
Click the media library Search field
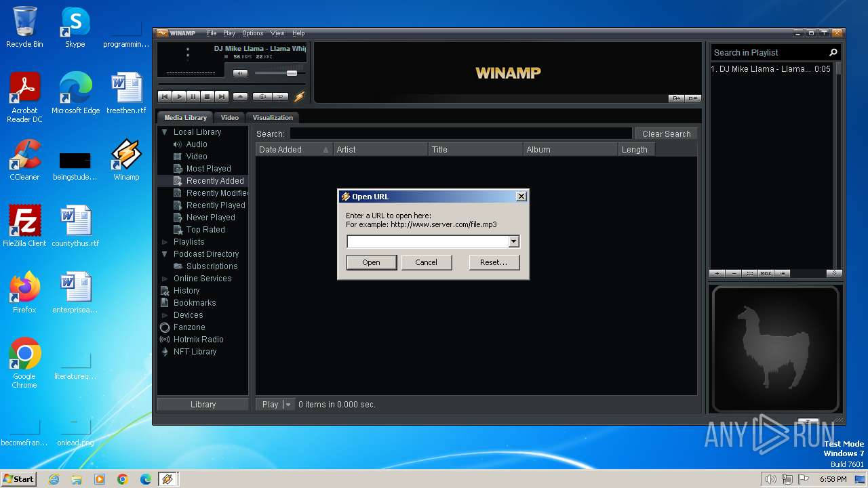click(x=460, y=134)
